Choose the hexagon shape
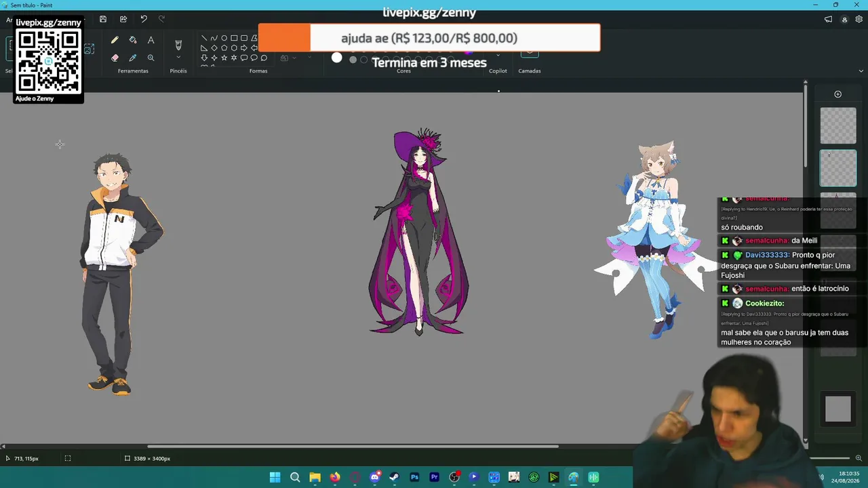 234,48
